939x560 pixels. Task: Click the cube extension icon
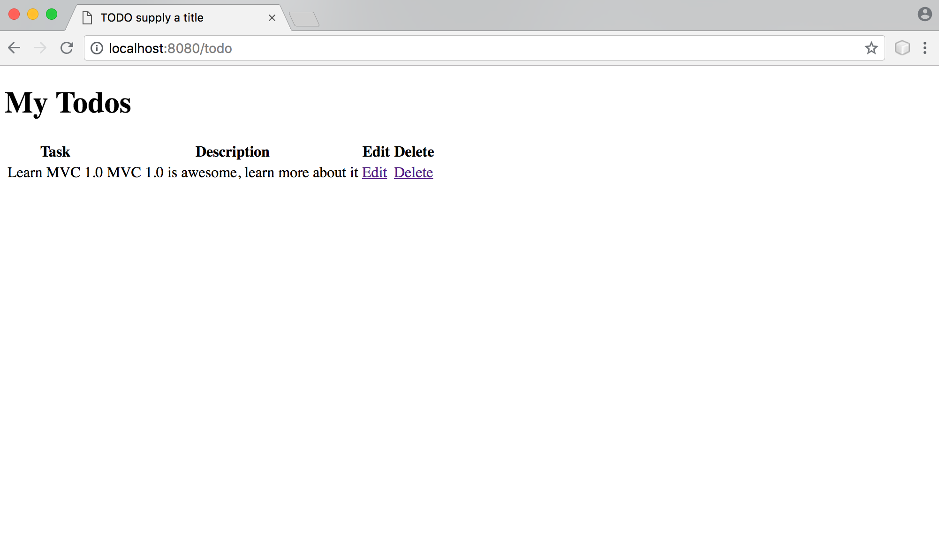coord(902,48)
